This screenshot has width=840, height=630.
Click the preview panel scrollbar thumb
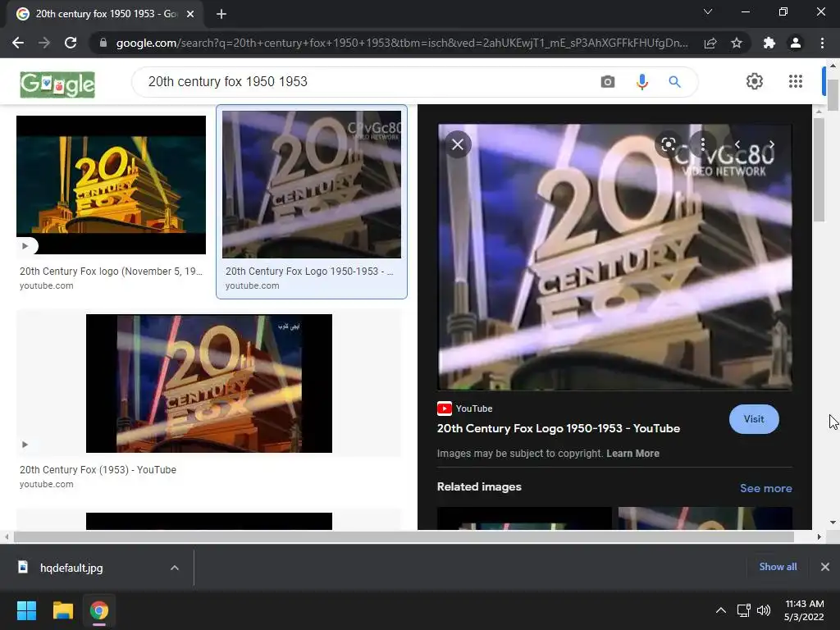[819, 169]
